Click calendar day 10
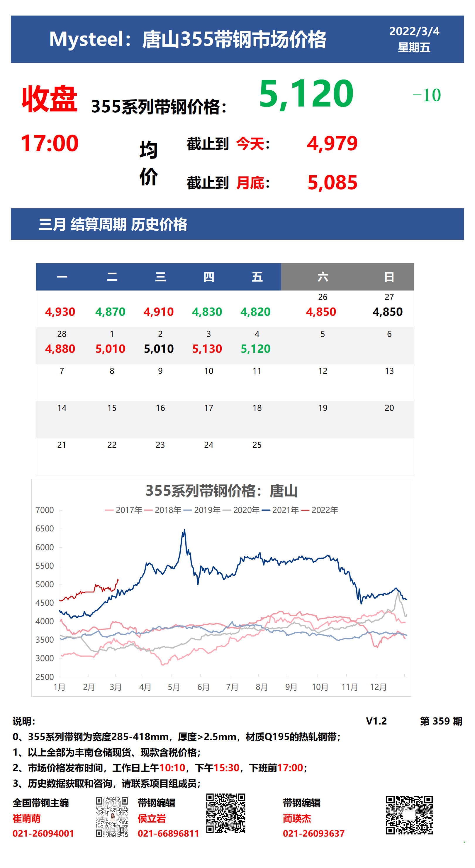 (209, 371)
